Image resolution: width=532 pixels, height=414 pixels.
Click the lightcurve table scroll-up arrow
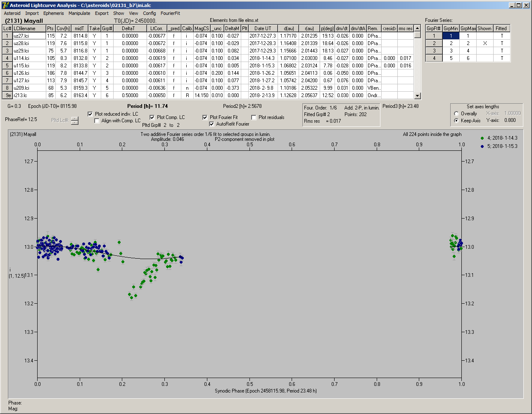[x=418, y=28]
